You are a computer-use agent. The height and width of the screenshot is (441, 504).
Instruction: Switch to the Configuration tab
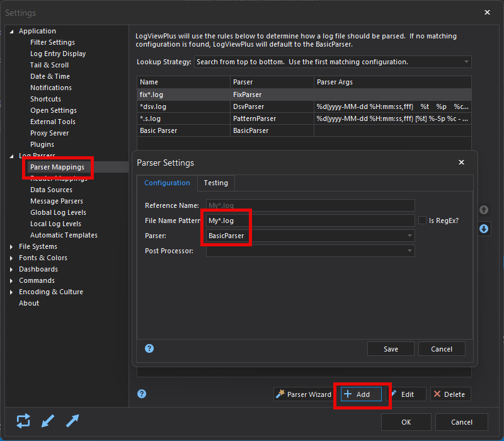pos(167,183)
